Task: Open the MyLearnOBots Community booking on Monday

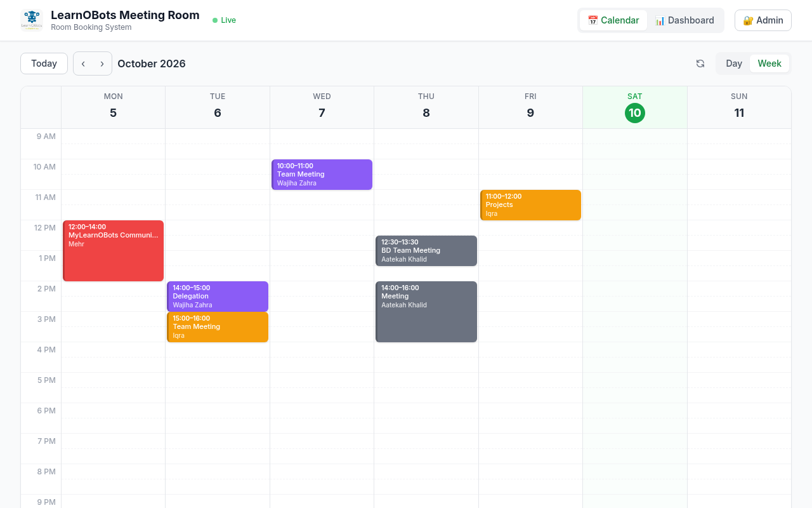Action: click(x=114, y=251)
